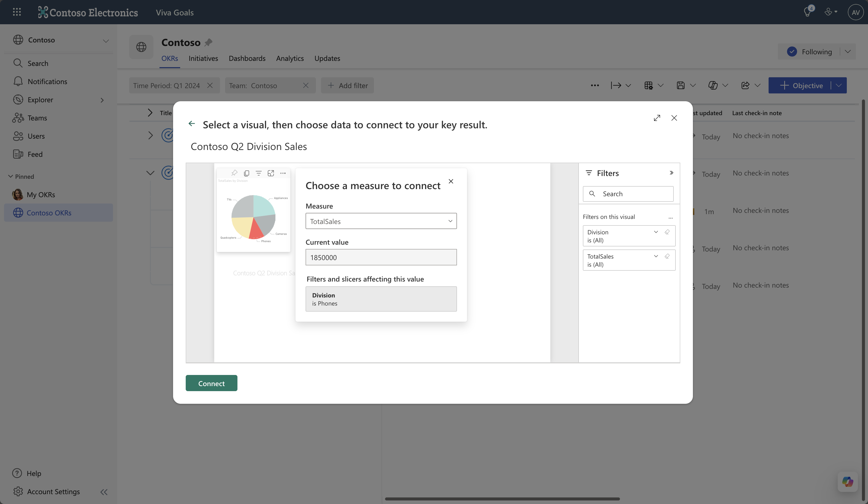Click the Viva Goals app title
868x504 pixels.
(x=175, y=12)
